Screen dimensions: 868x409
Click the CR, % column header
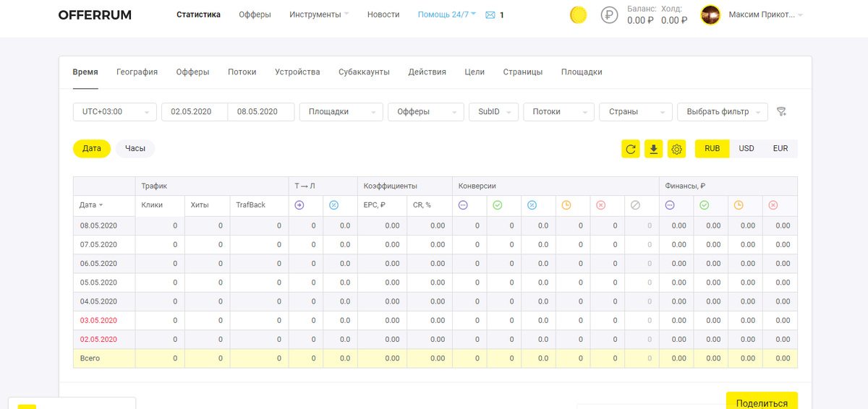422,205
